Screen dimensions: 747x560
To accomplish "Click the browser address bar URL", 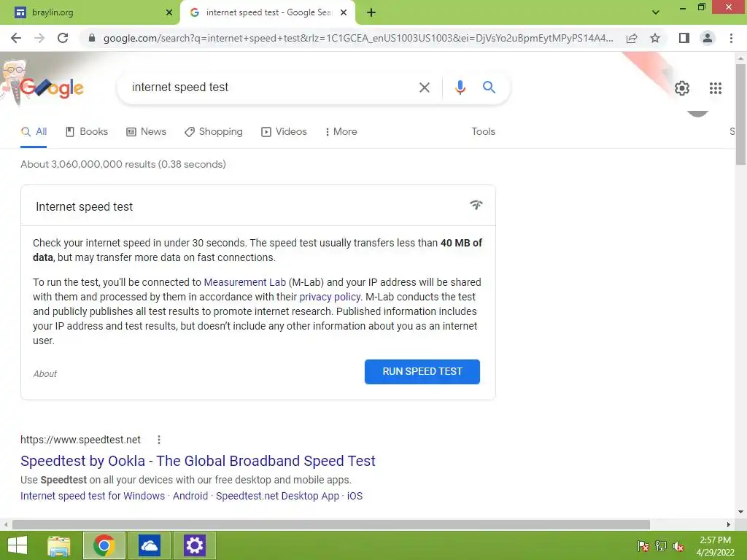I will pos(358,38).
